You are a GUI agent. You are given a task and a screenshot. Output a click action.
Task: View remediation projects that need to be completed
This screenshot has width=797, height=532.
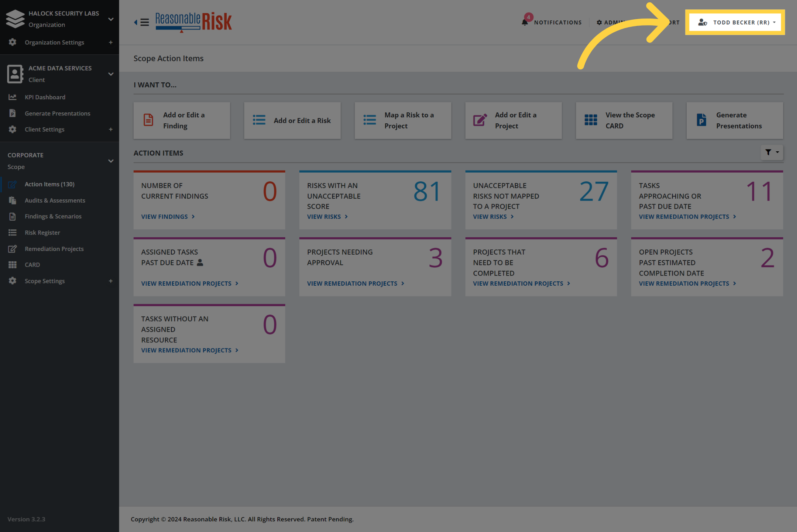522,283
